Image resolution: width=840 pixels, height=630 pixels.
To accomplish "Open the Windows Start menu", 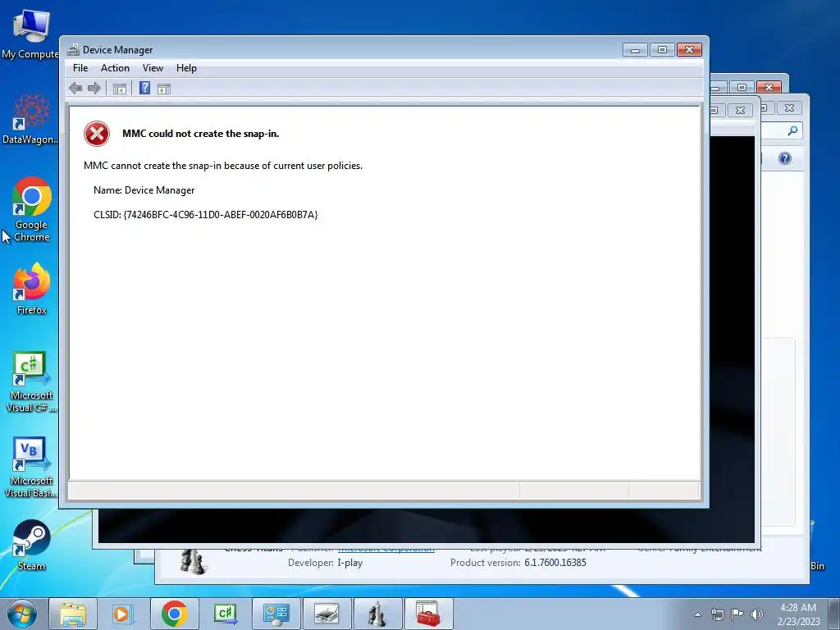I will click(22, 614).
